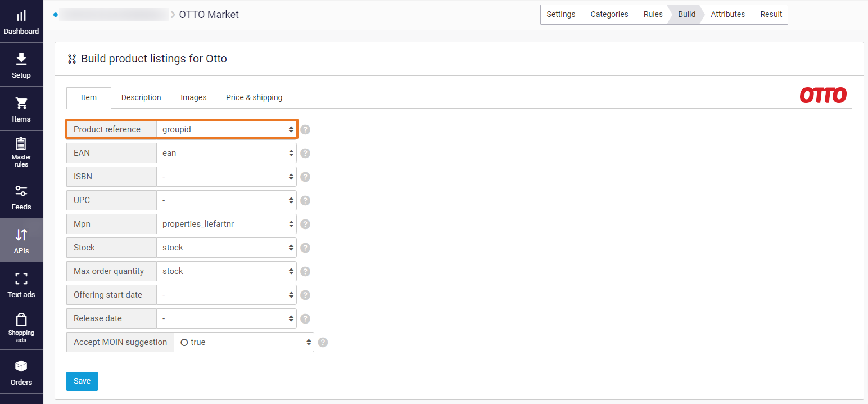Click the Accept MOIN suggestion label
This screenshot has width=868, height=404.
(120, 342)
